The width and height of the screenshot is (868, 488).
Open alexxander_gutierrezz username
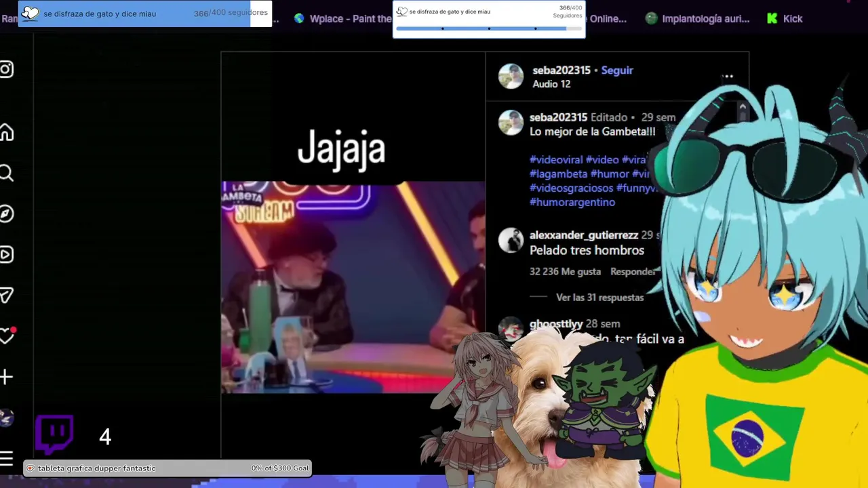584,235
